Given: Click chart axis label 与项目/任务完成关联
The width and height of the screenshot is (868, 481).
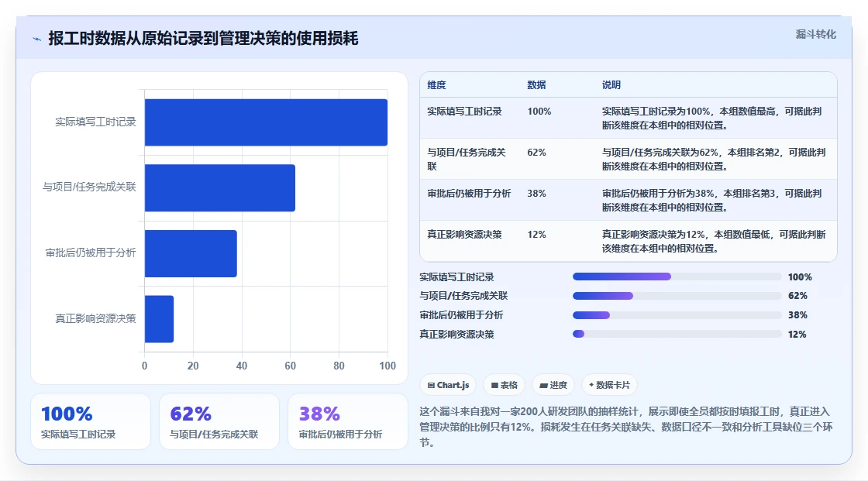Looking at the screenshot, I should 89,187.
